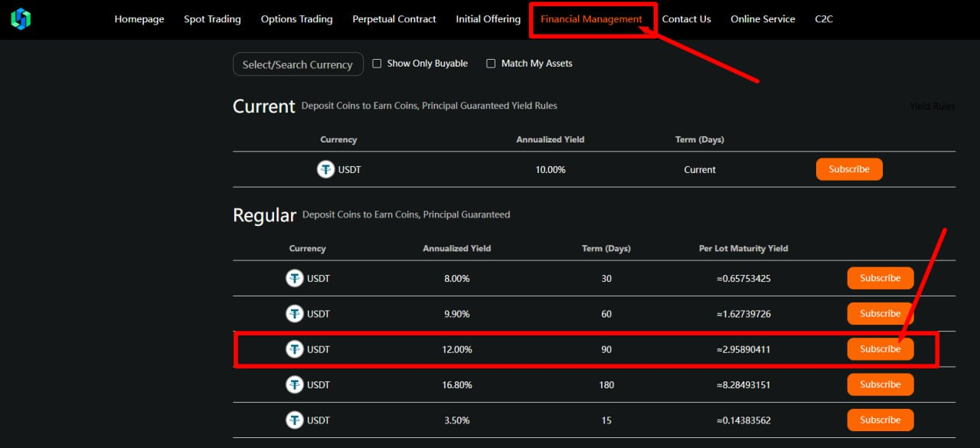Click USDT icon in the 16.80% row
Screen dimensions: 980x448
click(x=295, y=384)
